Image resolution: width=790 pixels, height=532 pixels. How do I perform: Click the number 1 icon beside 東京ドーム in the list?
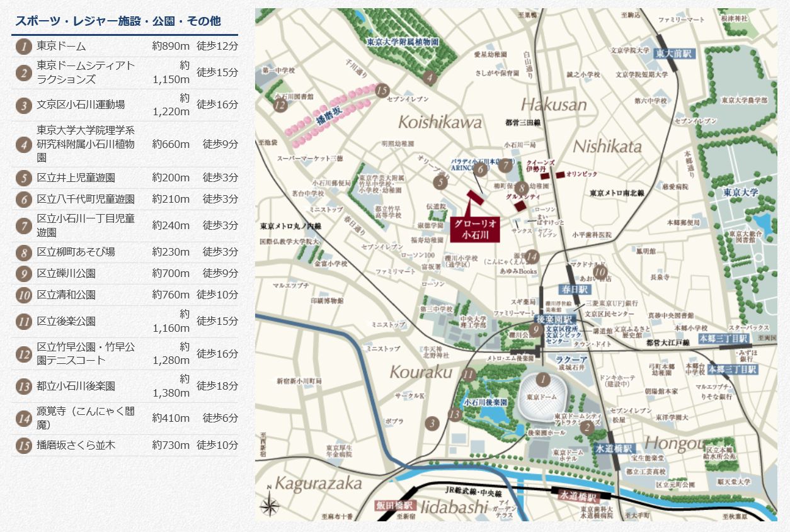[23, 46]
